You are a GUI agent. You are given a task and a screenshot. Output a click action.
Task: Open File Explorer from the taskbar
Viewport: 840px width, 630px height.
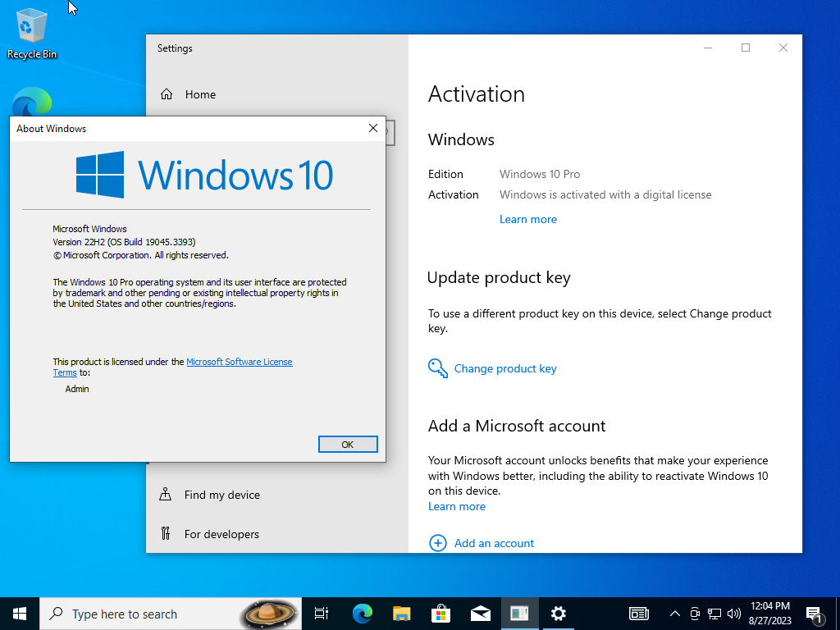[401, 614]
